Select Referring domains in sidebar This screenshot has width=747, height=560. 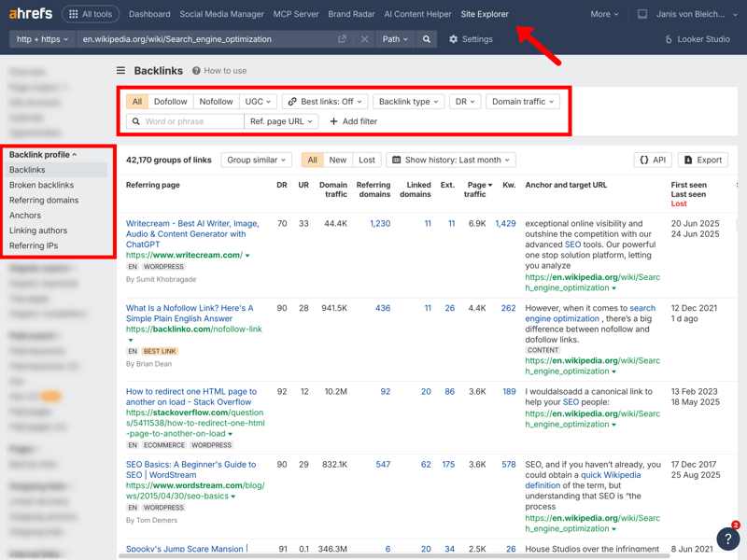coord(44,200)
